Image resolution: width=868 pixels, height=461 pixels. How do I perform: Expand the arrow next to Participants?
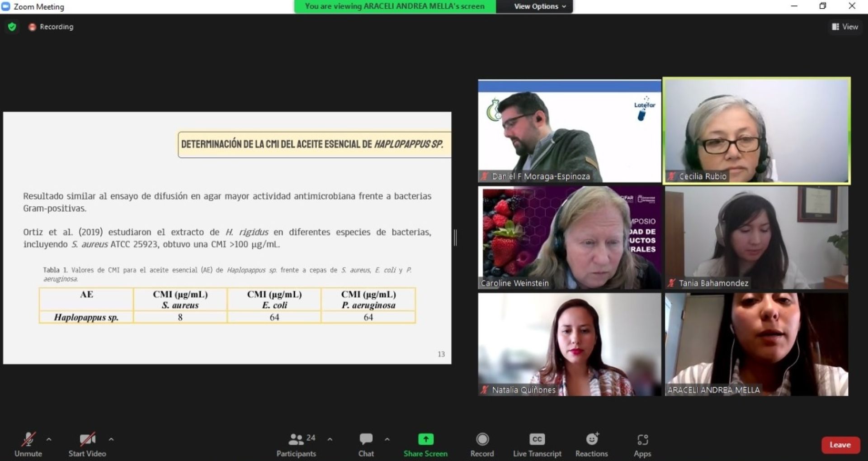(x=330, y=439)
